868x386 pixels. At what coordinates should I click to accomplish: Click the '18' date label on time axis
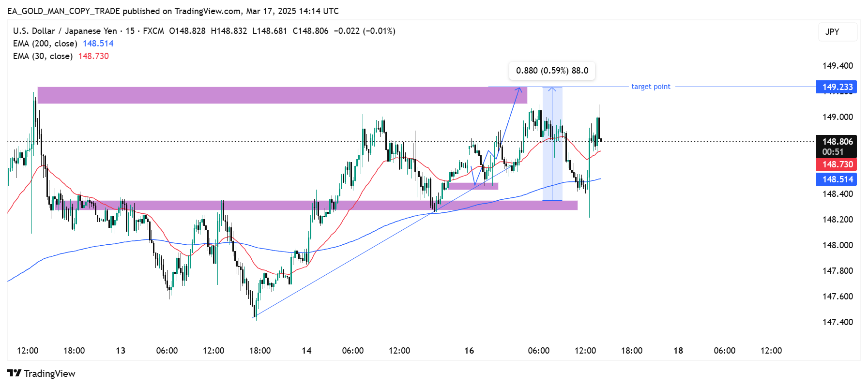(678, 351)
